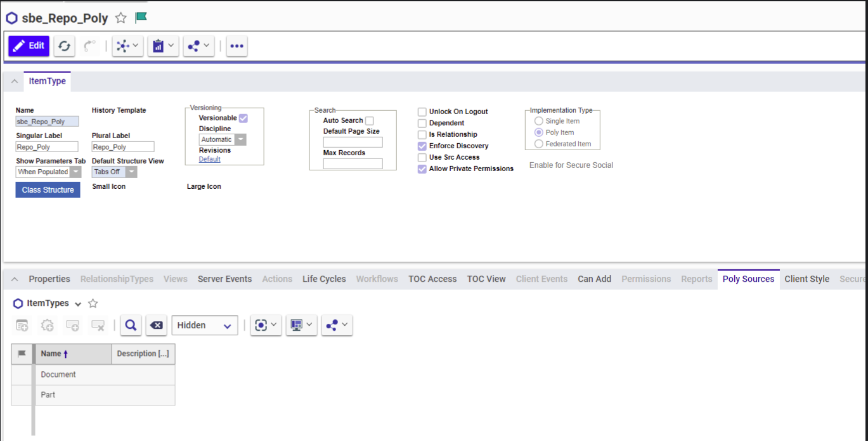The image size is (868, 441).
Task: Click the refresh icon in the top toolbar
Action: (x=64, y=46)
